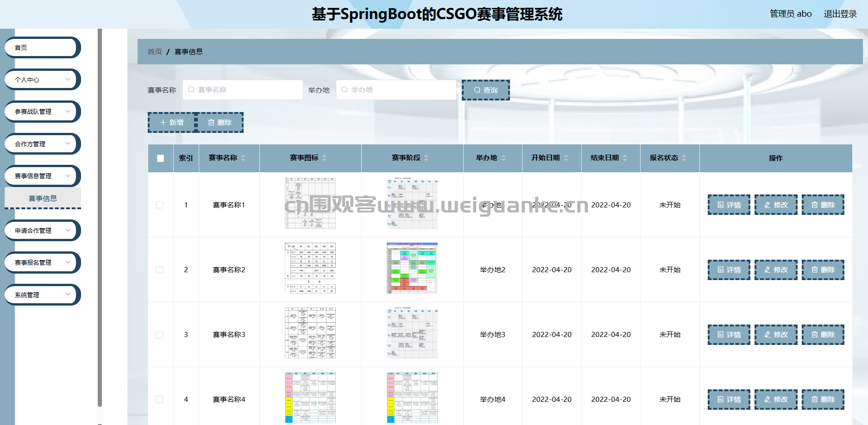Viewport: 868px width, 425px height.
Task: Click the 赛事名称2 name cell
Action: pyautogui.click(x=229, y=269)
